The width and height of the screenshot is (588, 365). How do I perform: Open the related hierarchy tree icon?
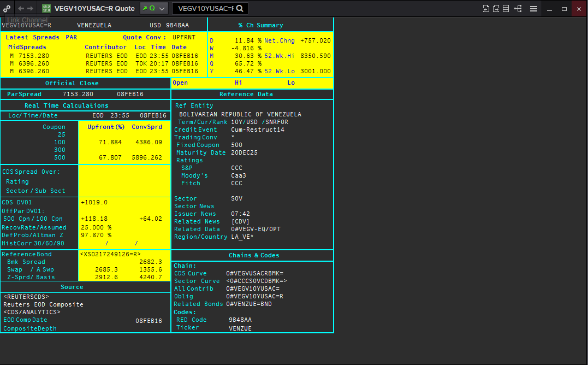click(x=518, y=8)
